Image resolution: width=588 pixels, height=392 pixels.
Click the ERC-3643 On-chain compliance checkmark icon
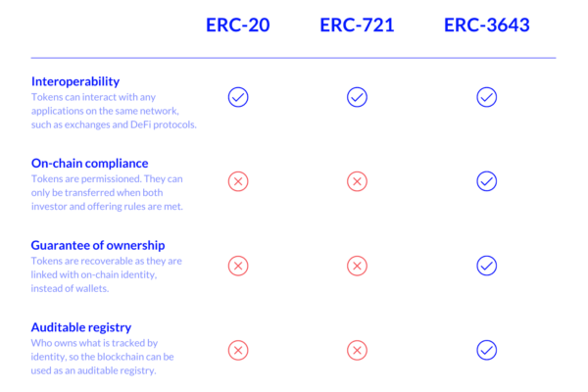487,181
